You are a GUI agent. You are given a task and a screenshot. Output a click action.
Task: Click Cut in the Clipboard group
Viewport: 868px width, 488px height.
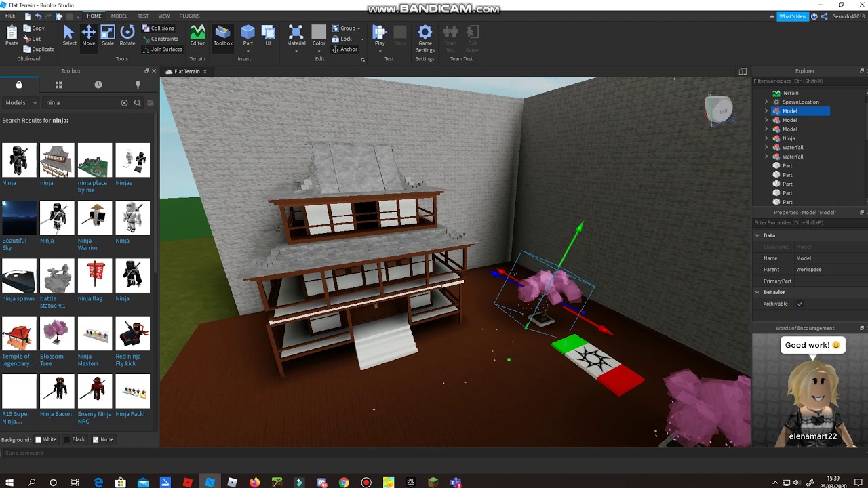(33, 39)
